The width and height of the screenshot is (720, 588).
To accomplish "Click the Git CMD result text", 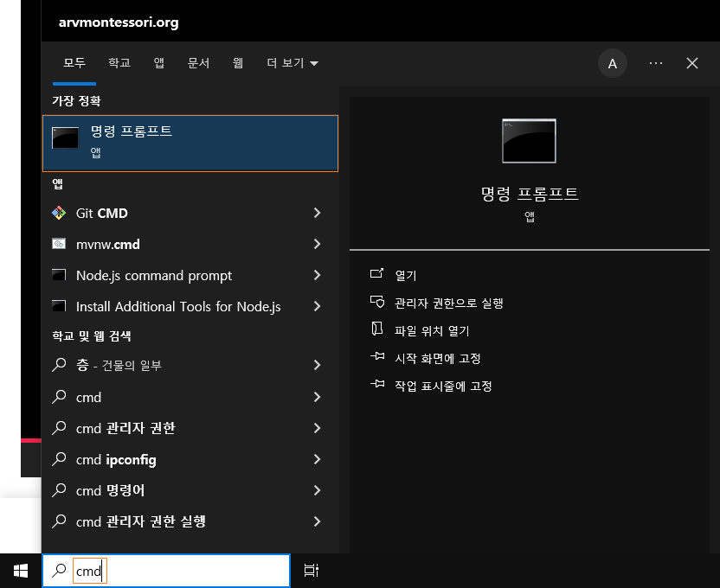I will click(x=102, y=214).
